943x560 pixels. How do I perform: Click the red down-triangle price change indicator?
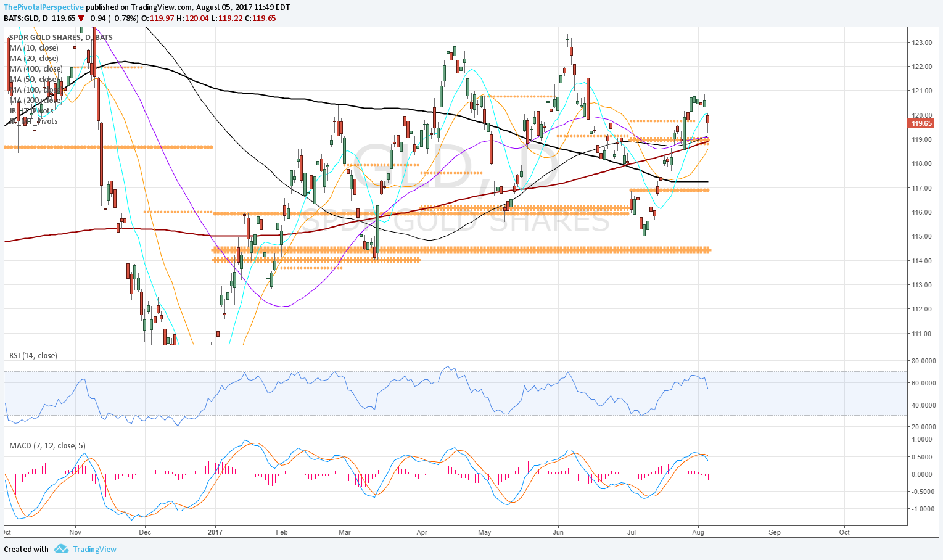pyautogui.click(x=81, y=19)
